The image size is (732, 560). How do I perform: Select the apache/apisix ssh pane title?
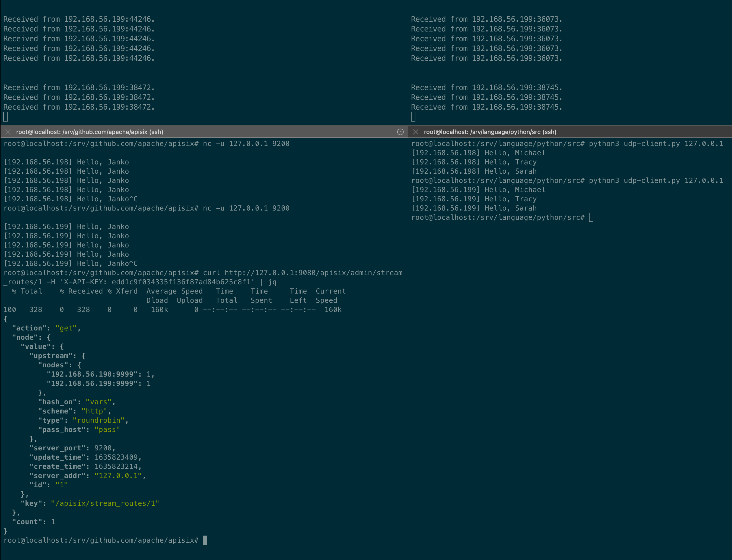tap(89, 132)
